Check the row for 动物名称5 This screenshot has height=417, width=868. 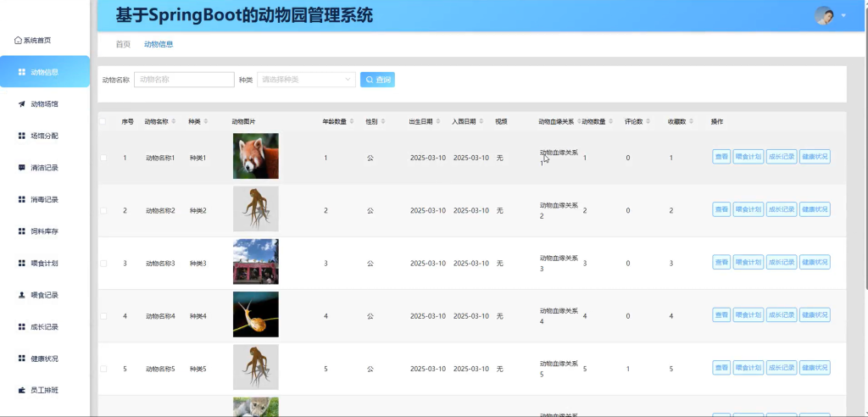click(103, 369)
